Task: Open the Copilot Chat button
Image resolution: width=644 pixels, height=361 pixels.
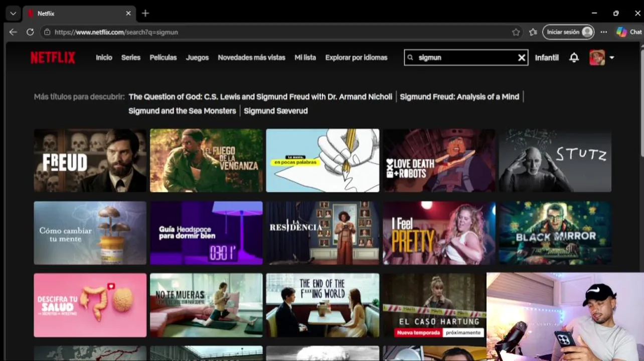Action: (629, 32)
